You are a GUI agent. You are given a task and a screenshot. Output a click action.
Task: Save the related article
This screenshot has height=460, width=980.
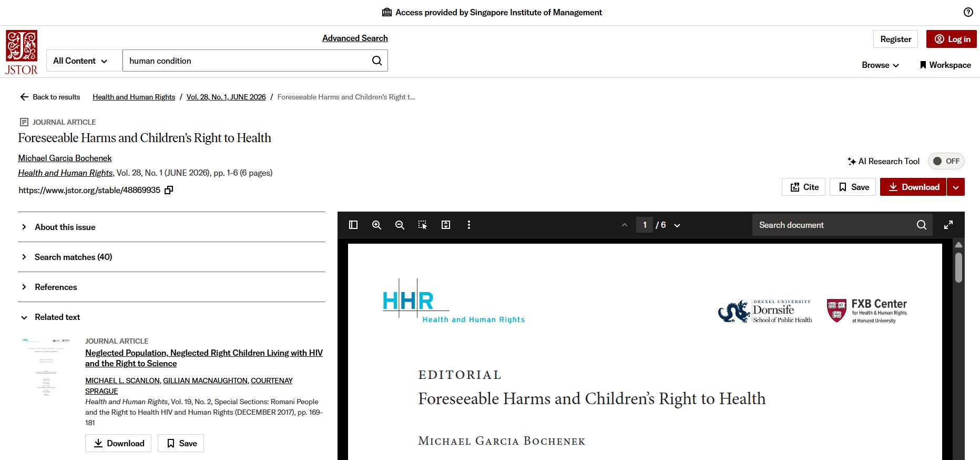181,443
